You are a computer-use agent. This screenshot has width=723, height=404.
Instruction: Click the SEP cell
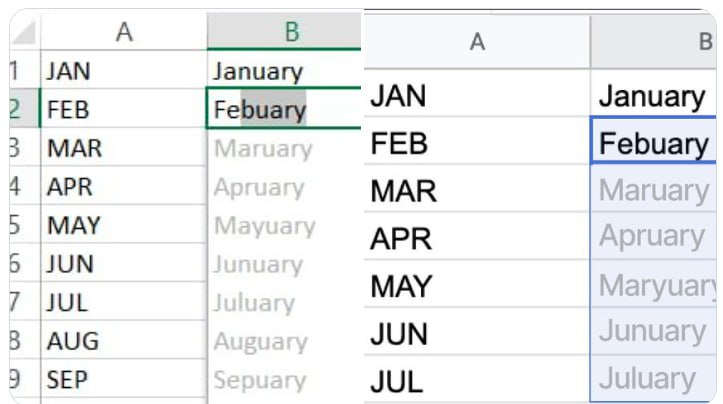(x=123, y=380)
